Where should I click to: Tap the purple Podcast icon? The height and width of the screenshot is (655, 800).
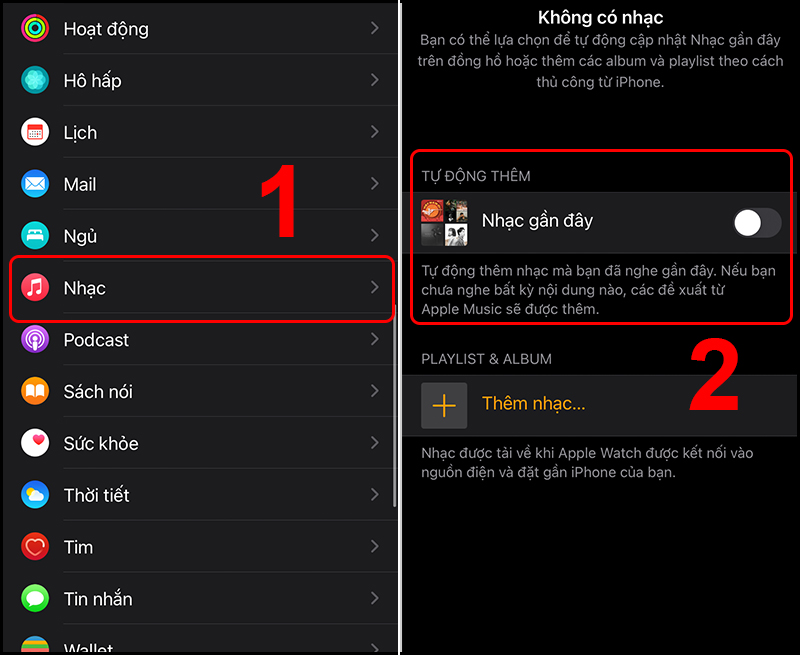[x=35, y=339]
